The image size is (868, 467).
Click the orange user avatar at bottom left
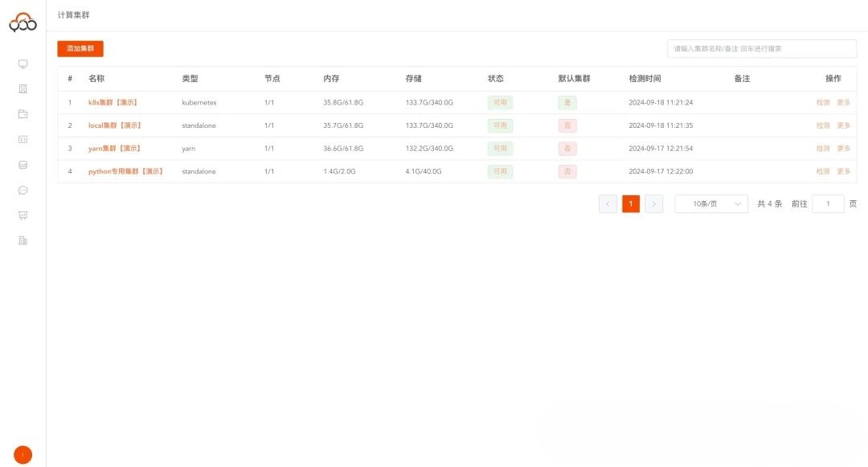pos(23,455)
